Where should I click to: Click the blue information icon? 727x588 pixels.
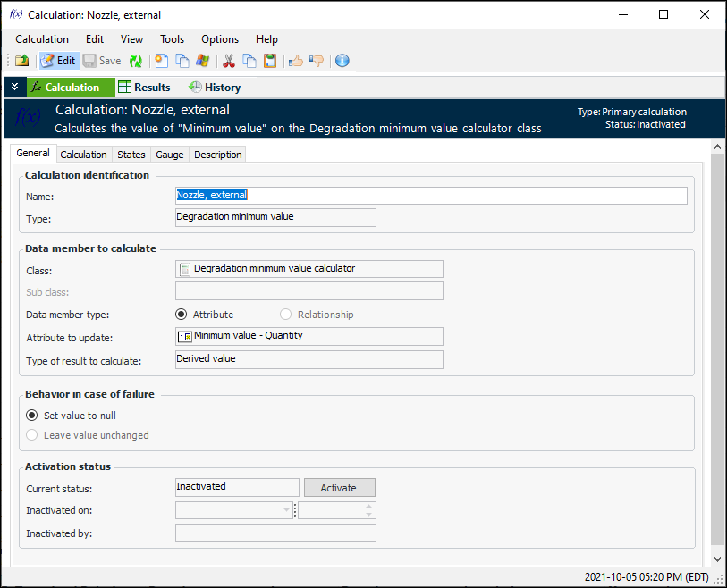click(x=342, y=61)
